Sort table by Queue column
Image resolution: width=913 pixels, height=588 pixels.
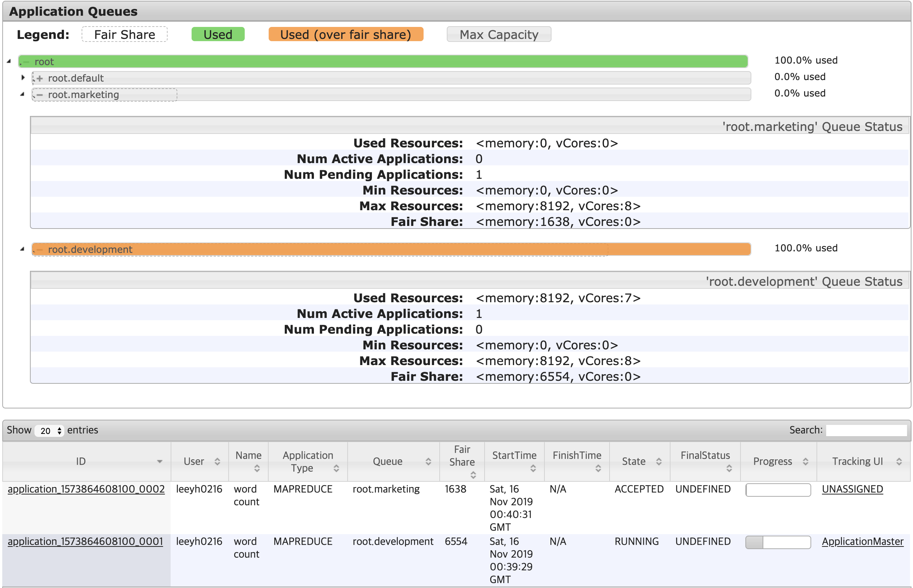428,462
